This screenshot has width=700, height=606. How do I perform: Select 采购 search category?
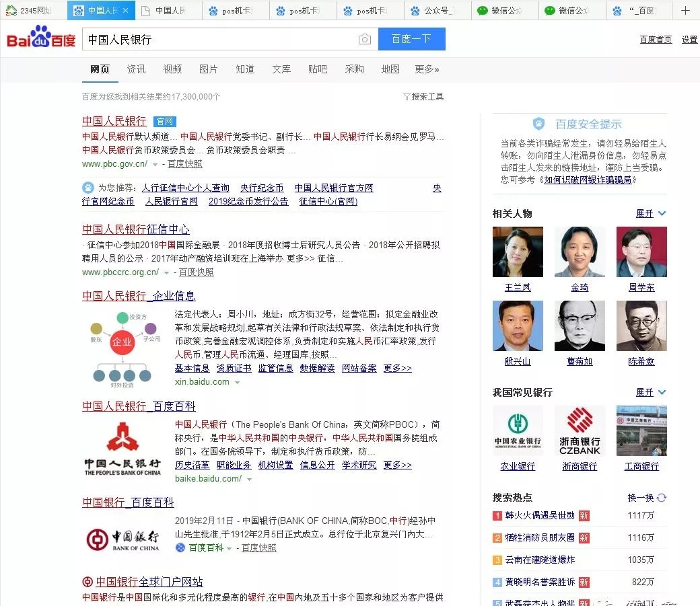point(354,69)
